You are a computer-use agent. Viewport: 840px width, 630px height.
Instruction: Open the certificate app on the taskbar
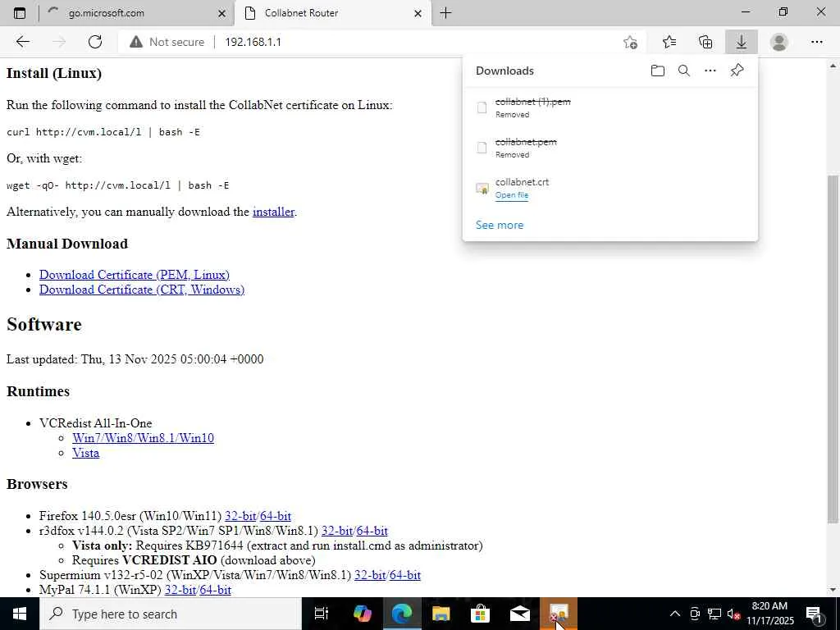pos(559,614)
